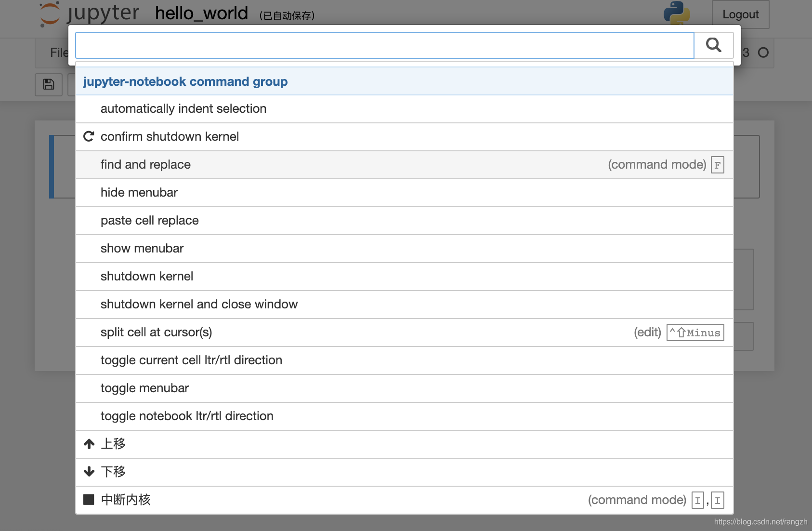812x531 pixels.
Task: Click the 已自动保存 autosave status text
Action: coord(287,16)
